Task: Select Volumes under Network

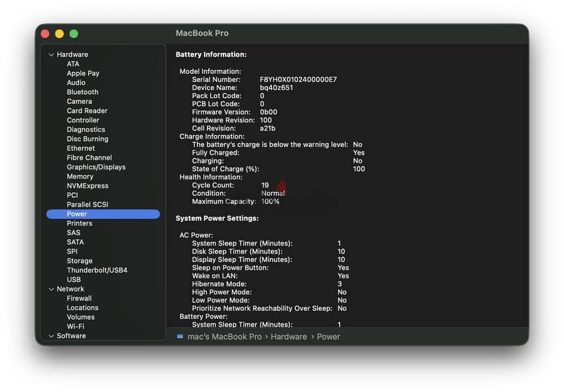Action: coord(80,317)
